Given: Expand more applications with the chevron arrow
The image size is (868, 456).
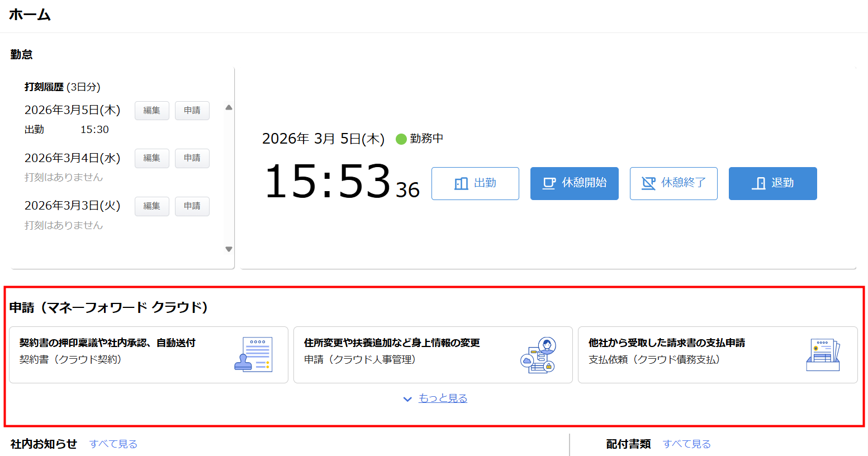Looking at the screenshot, I should point(407,399).
